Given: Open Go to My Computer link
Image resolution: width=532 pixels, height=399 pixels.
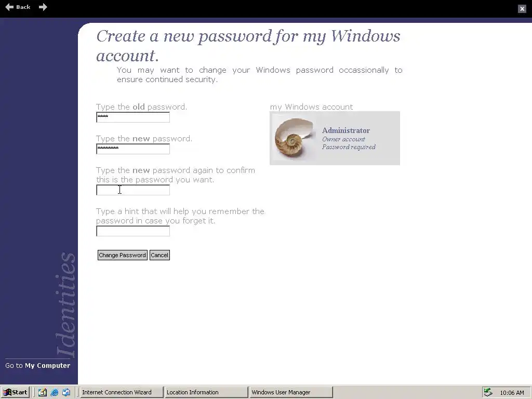Looking at the screenshot, I should (37, 365).
